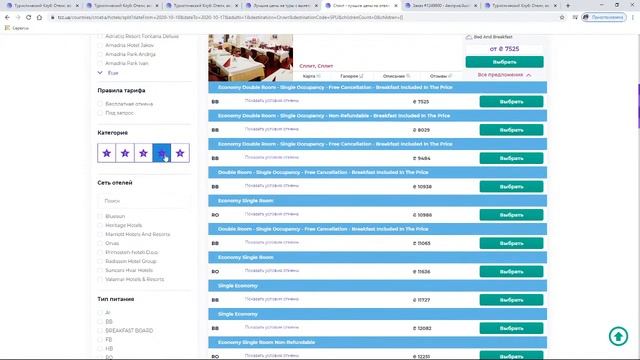
Task: Close the active hotel search tab
Action: [396, 6]
